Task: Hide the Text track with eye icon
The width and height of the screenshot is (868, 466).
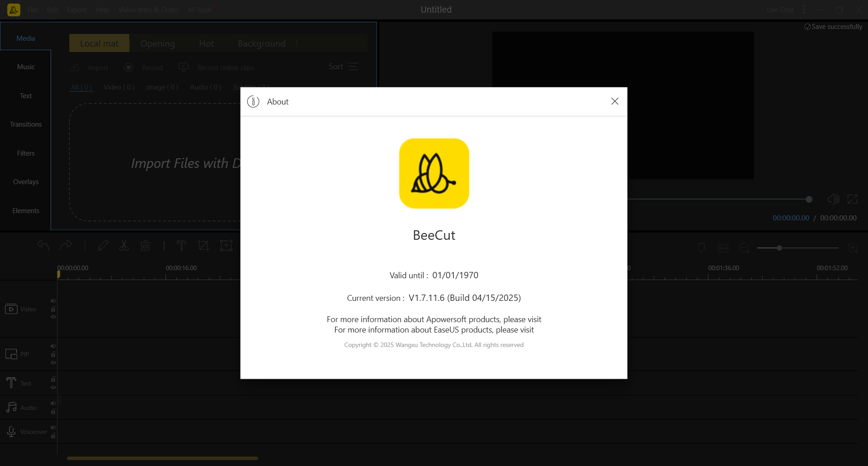Action: (53, 387)
